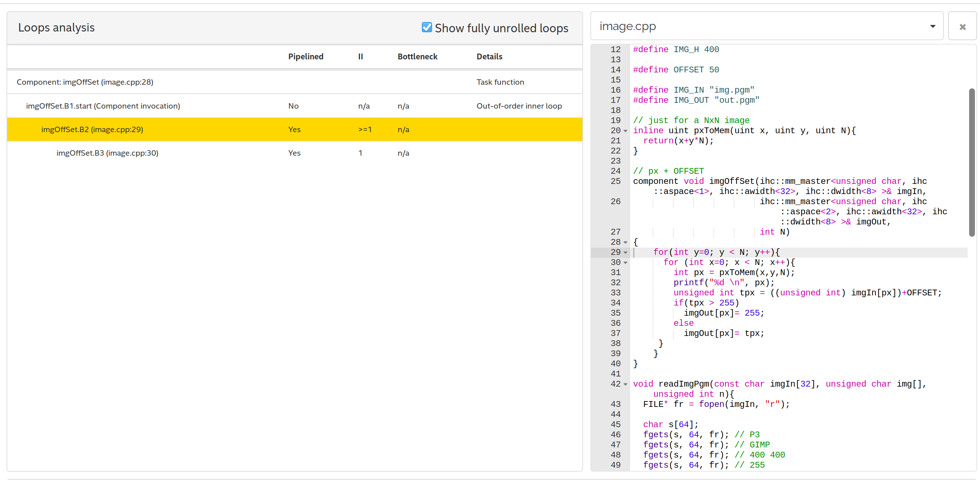Close the source code viewer pane
The width and height of the screenshot is (980, 480).
tap(963, 26)
